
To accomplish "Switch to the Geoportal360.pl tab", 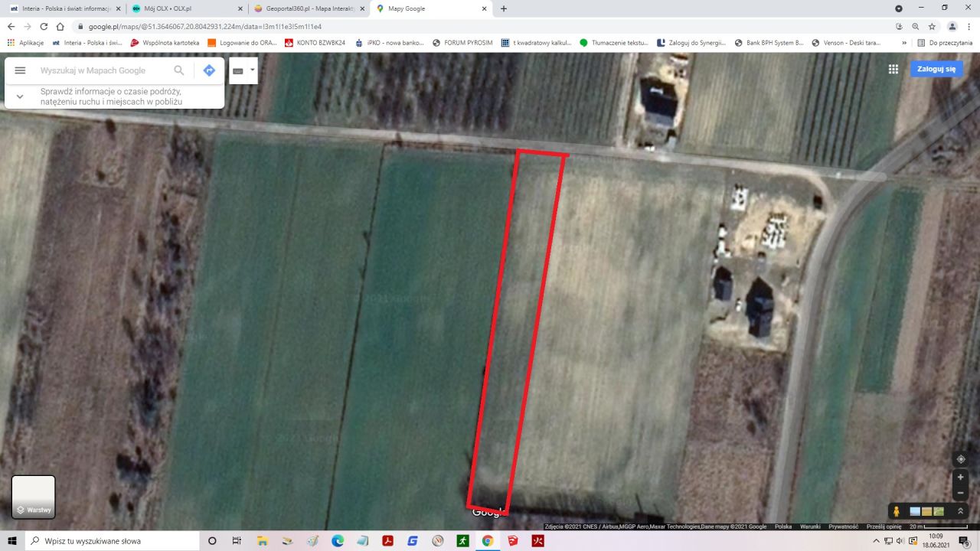I will point(309,8).
